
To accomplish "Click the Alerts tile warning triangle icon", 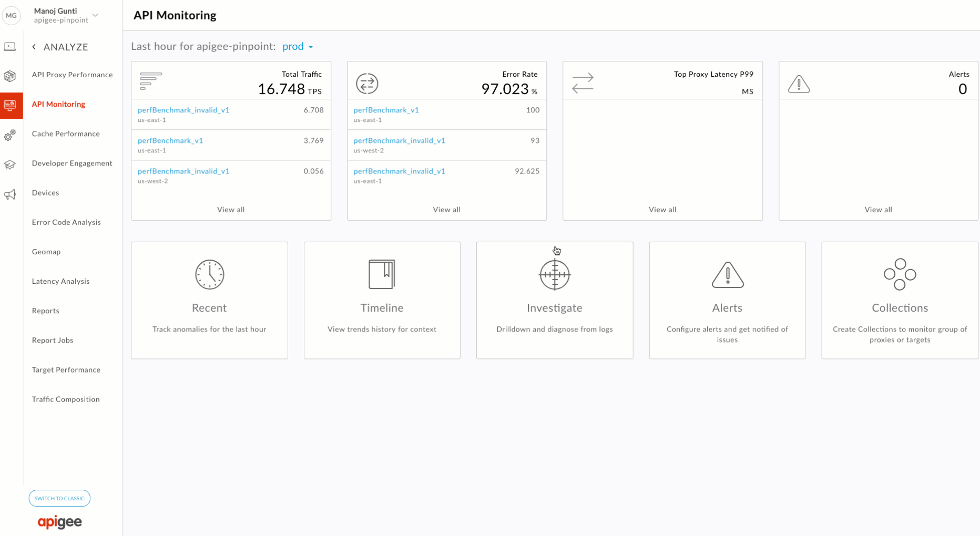I will click(x=728, y=275).
